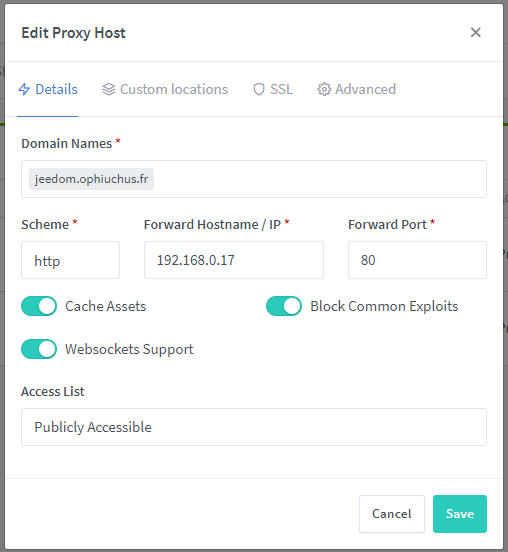Click the shield SSL icon
This screenshot has height=552, width=508.
click(259, 89)
